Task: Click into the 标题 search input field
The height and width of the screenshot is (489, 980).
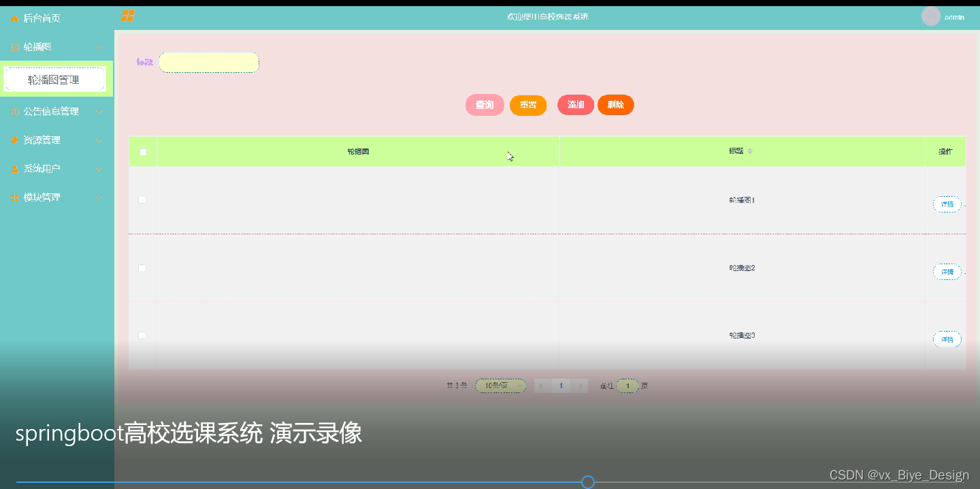Action: tap(209, 63)
